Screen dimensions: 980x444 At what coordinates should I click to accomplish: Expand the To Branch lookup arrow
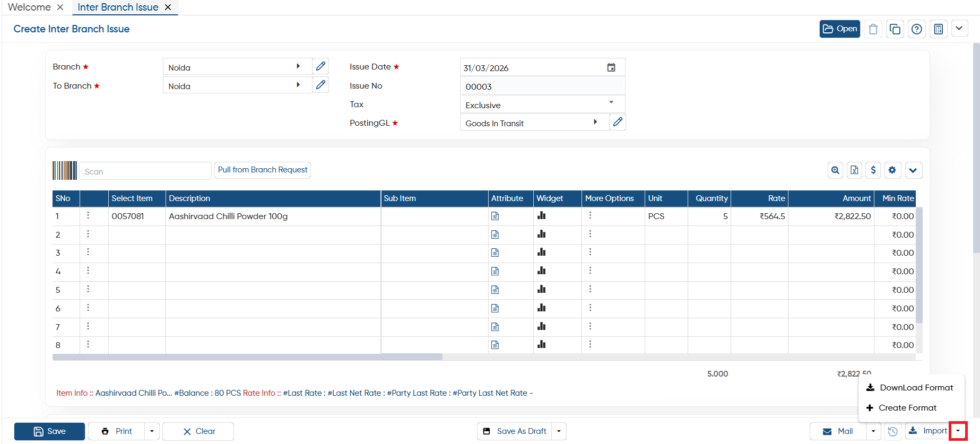click(x=298, y=85)
